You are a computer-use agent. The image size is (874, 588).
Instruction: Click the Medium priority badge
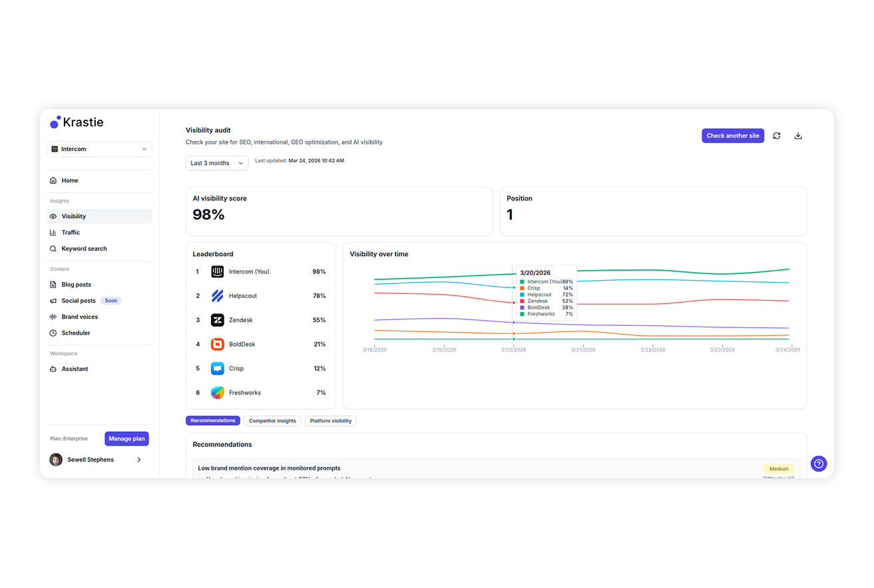point(779,469)
